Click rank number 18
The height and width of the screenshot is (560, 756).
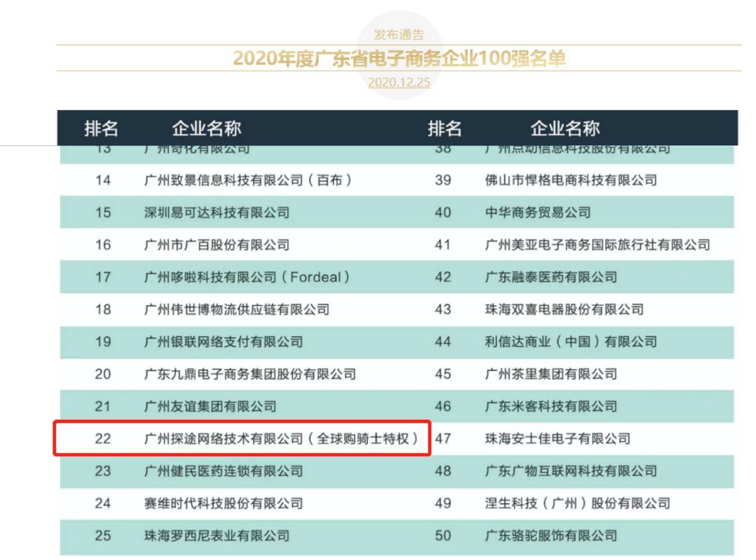pyautogui.click(x=103, y=309)
